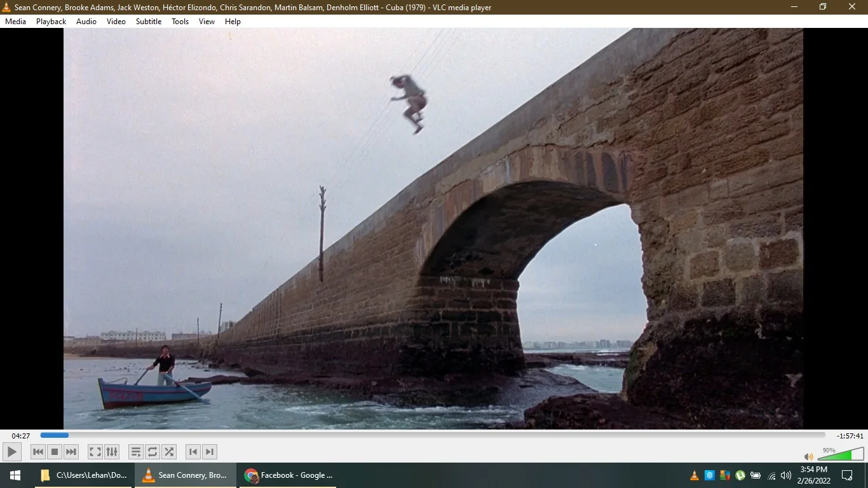Open the Media menu

click(15, 22)
